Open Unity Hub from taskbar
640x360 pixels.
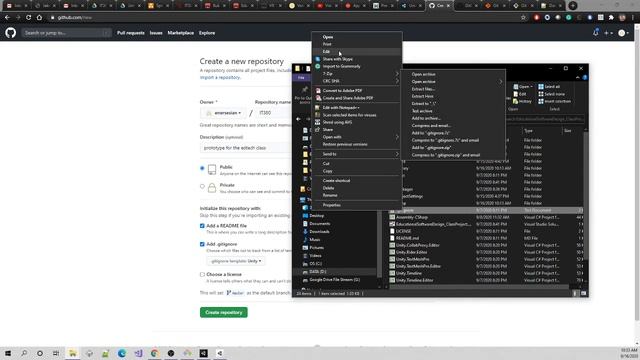[204, 353]
